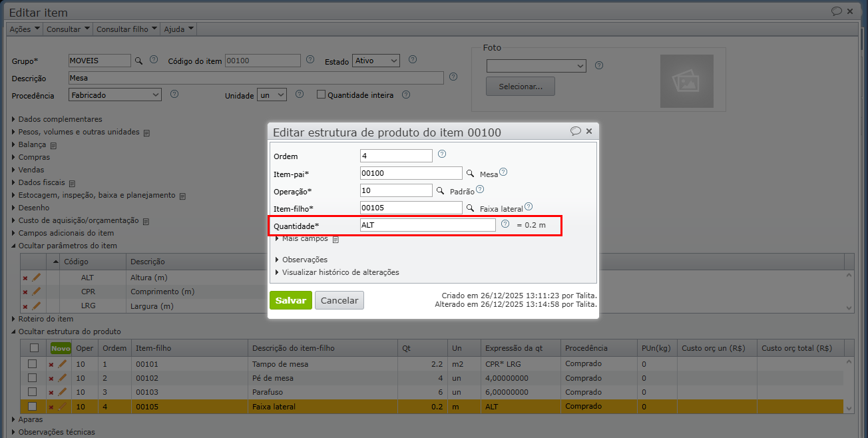Expand Visualizar histórico de alterações
This screenshot has height=438, width=868.
click(337, 272)
